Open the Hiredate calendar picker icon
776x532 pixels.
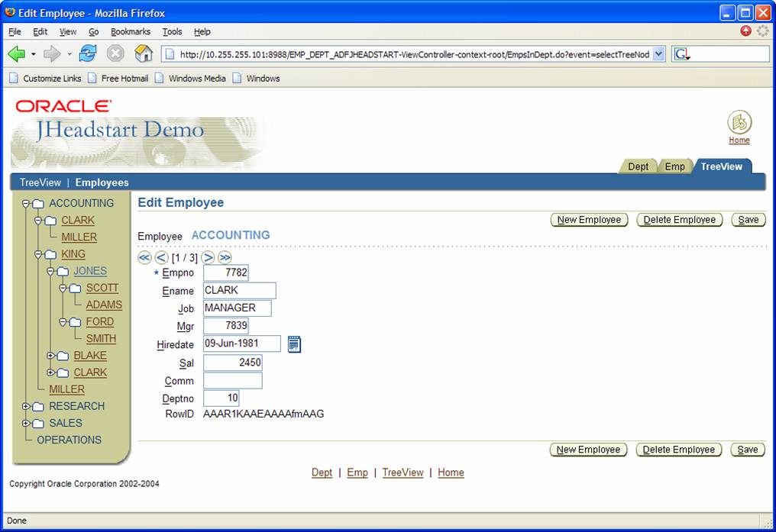click(x=294, y=344)
